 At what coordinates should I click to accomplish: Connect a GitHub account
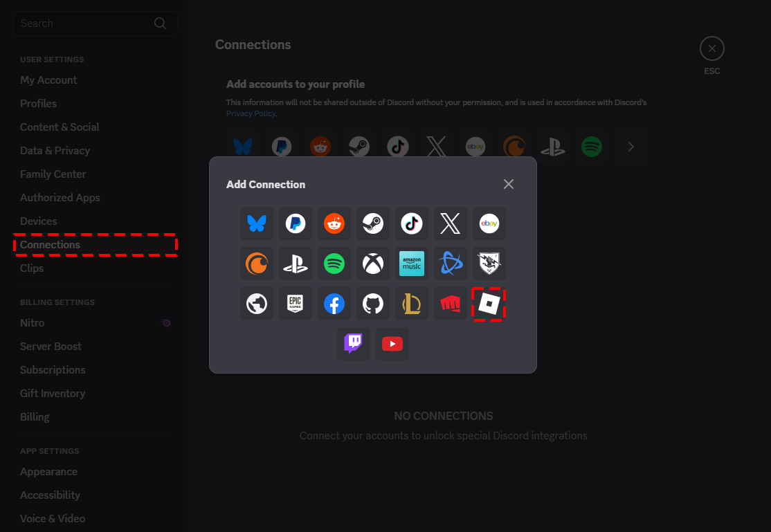click(x=373, y=304)
